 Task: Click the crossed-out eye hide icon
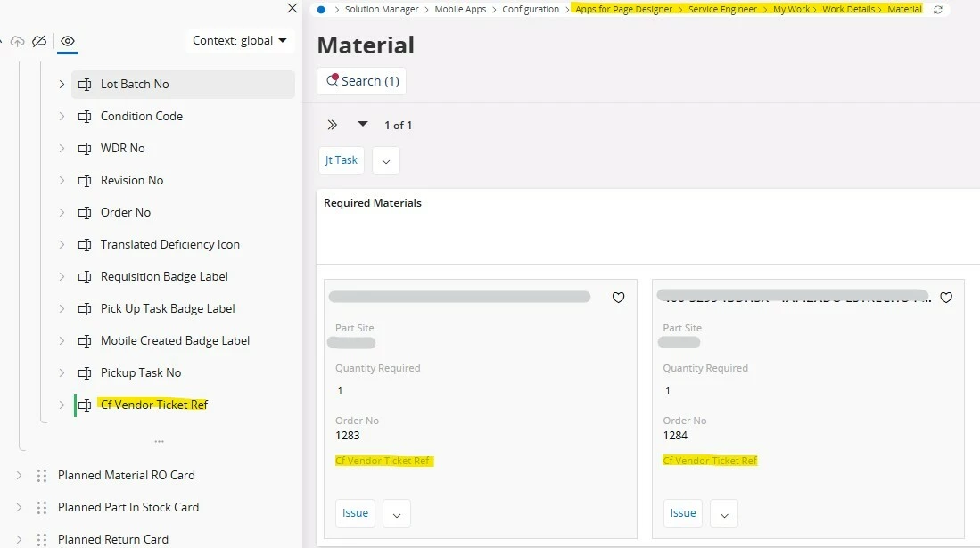[x=39, y=41]
